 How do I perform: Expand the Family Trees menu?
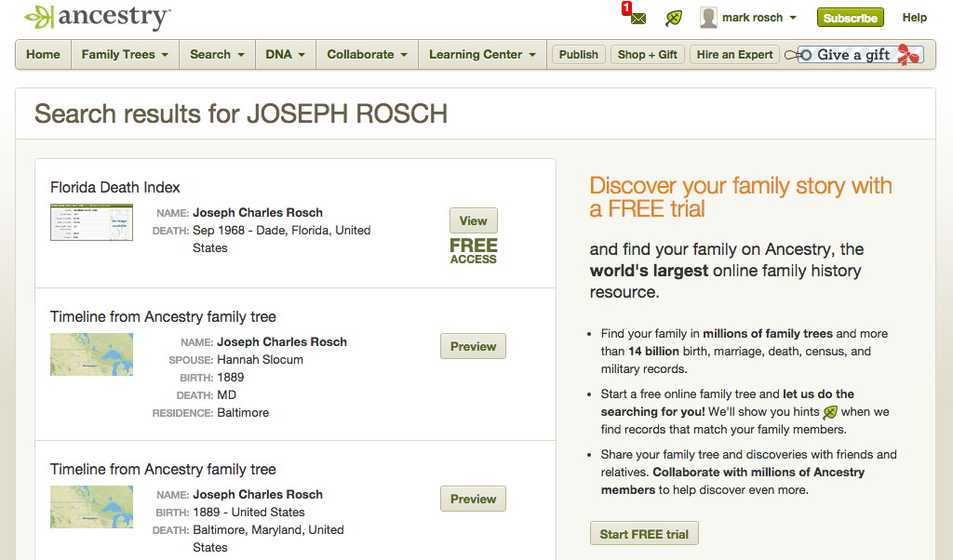point(126,55)
